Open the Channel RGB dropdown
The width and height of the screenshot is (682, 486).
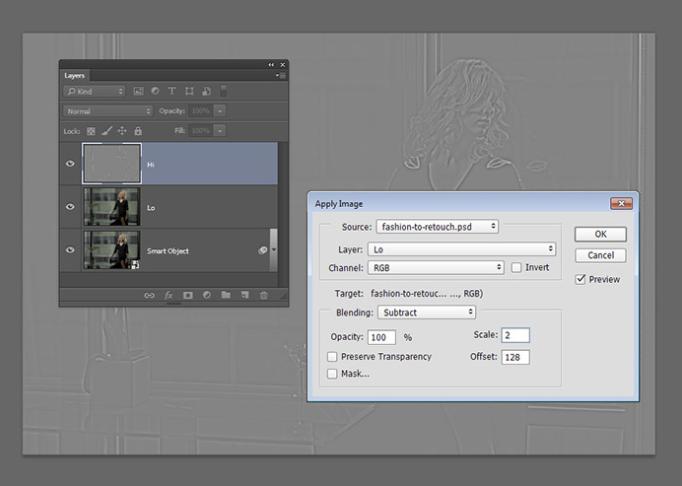click(435, 268)
